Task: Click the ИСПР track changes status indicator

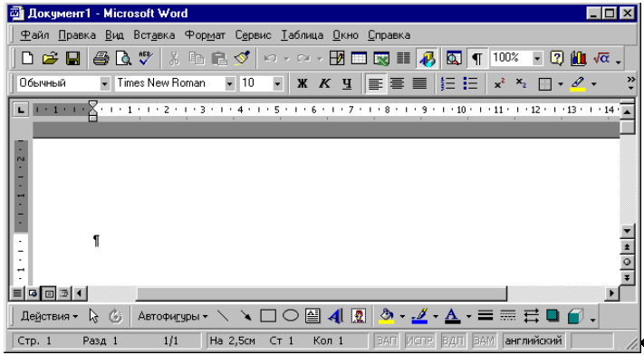Action: click(419, 341)
